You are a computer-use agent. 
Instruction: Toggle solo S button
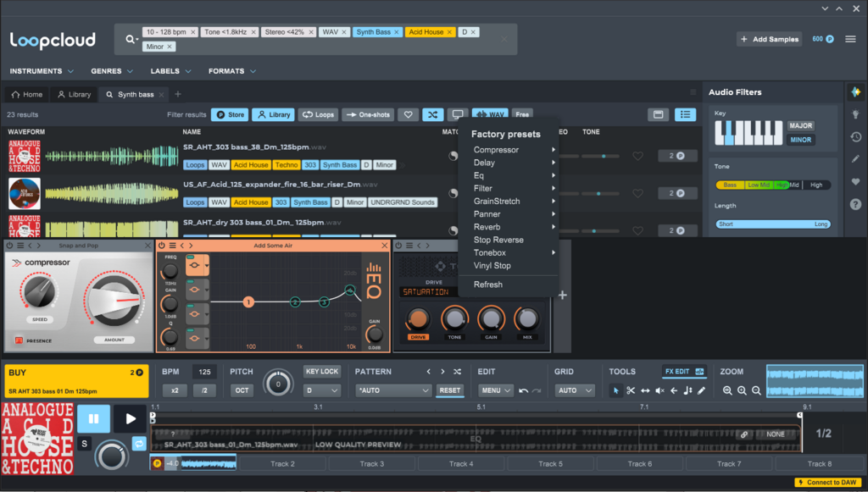pos(84,444)
